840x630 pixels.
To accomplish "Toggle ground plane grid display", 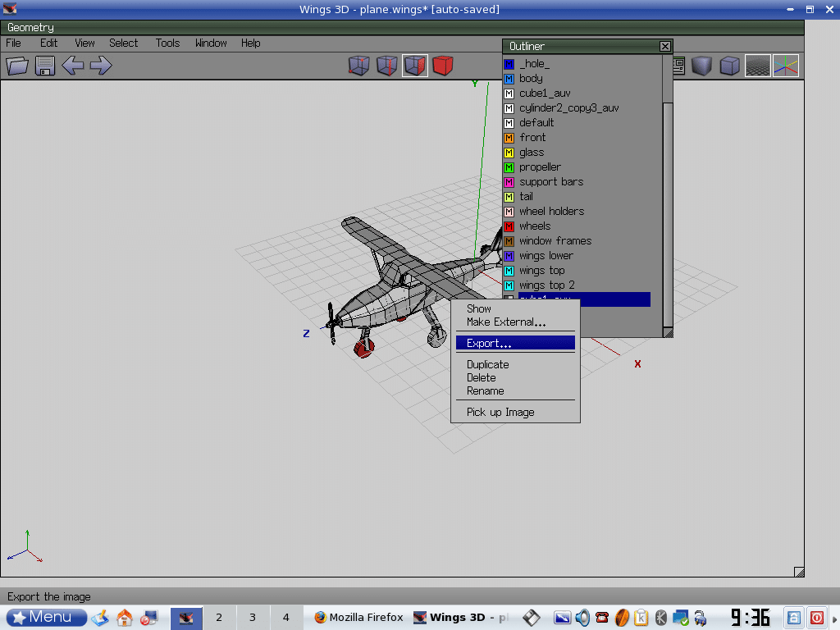I will click(757, 66).
